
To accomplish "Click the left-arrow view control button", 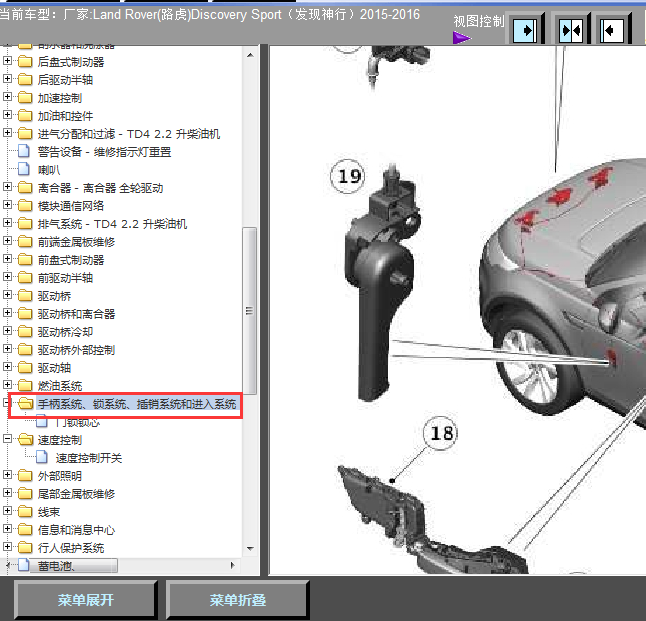I will tap(612, 30).
